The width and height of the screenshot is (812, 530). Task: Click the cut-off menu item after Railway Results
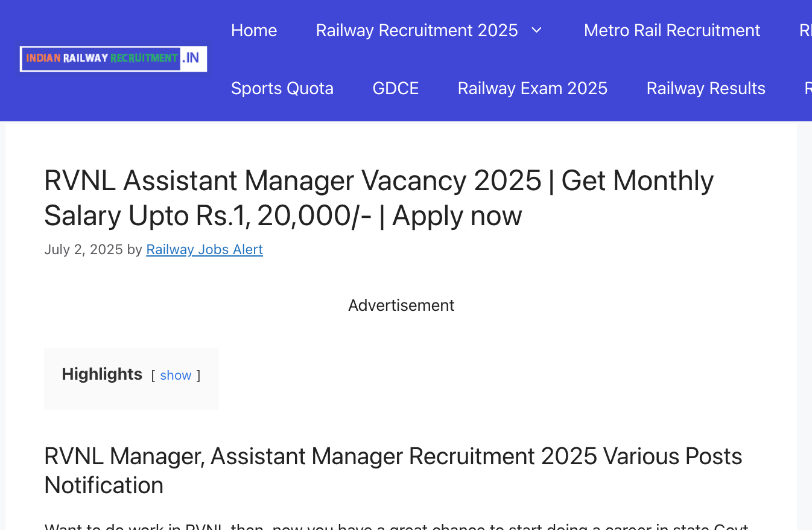(x=808, y=88)
